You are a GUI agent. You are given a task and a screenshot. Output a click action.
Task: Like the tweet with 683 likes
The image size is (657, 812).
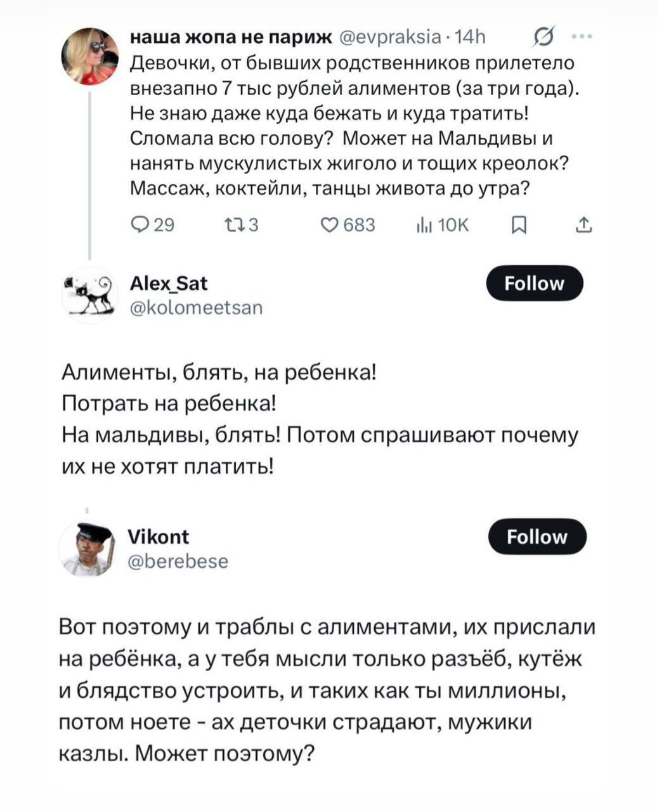328,225
